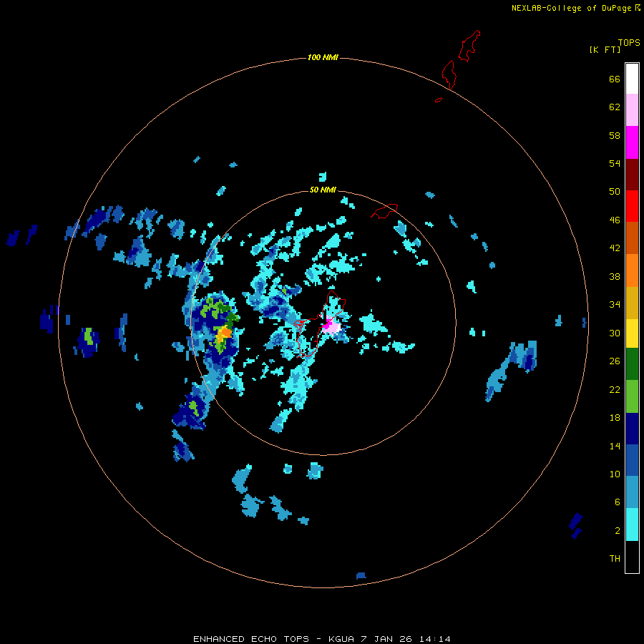The height and width of the screenshot is (644, 644).
Task: Click the legend value 2
Action: pyautogui.click(x=617, y=531)
